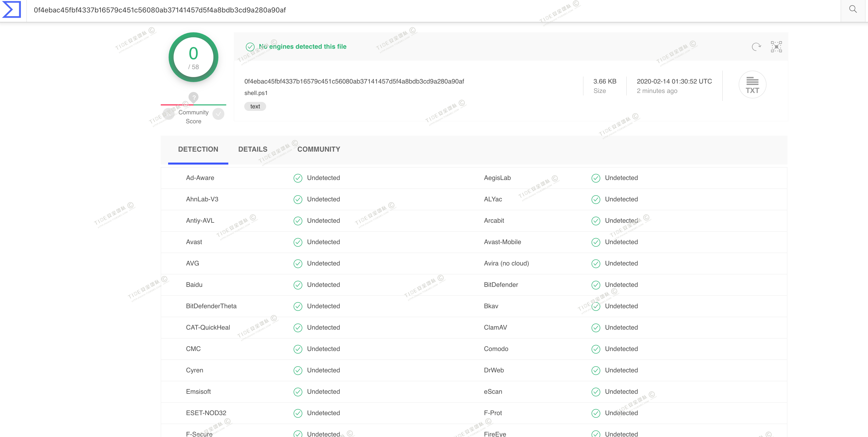Click the 'text' tag chip

tap(255, 106)
